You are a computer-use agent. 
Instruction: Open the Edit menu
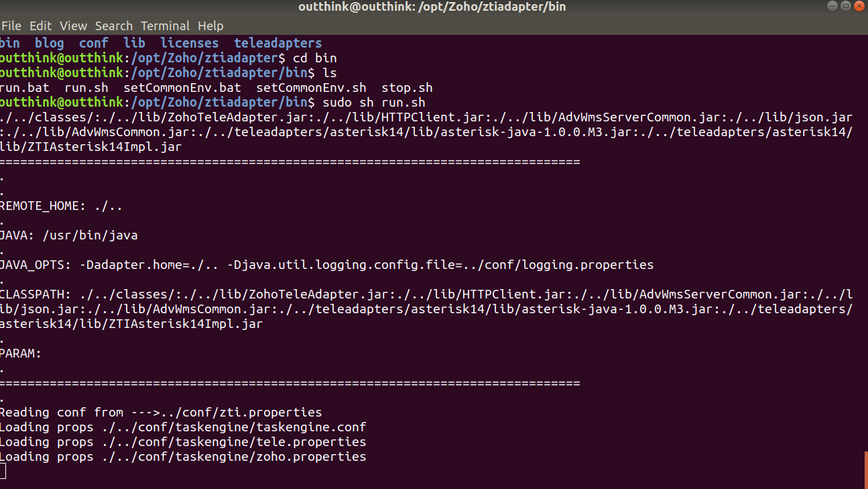[x=41, y=26]
